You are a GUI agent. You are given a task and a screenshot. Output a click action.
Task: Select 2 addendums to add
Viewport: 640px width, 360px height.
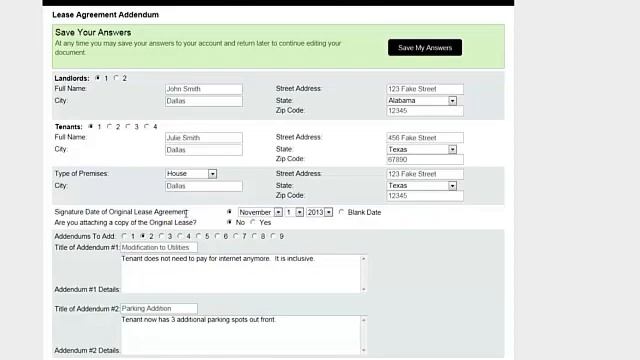(142, 236)
